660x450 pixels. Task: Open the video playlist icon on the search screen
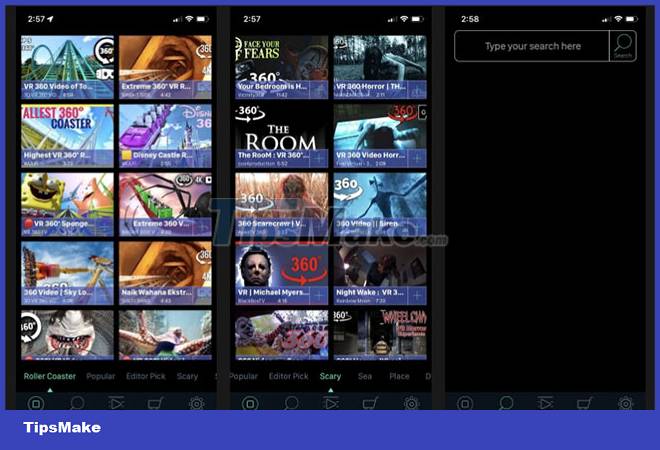tap(545, 403)
